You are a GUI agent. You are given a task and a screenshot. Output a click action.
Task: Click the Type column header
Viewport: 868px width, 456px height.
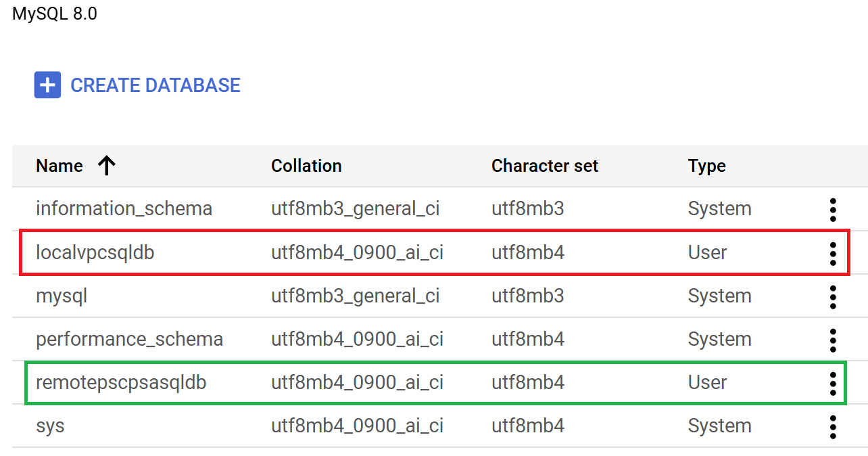(x=706, y=166)
